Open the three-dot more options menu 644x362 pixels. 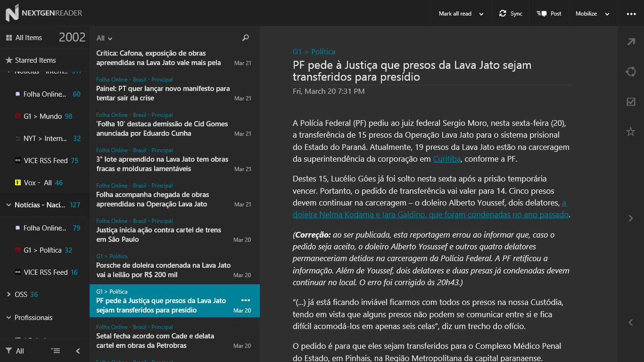tap(631, 14)
